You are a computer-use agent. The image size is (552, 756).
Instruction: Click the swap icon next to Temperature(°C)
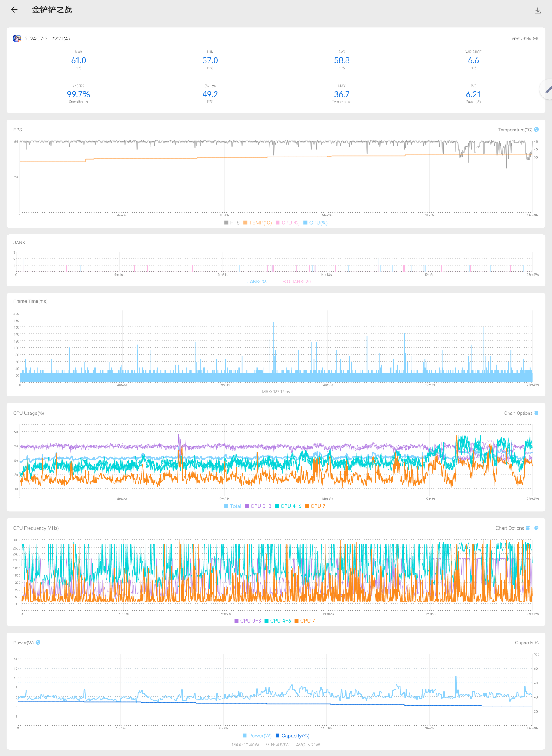coord(536,130)
